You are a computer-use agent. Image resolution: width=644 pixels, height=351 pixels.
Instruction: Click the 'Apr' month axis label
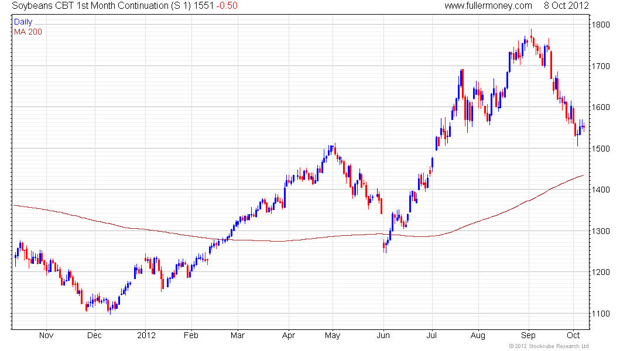(288, 335)
